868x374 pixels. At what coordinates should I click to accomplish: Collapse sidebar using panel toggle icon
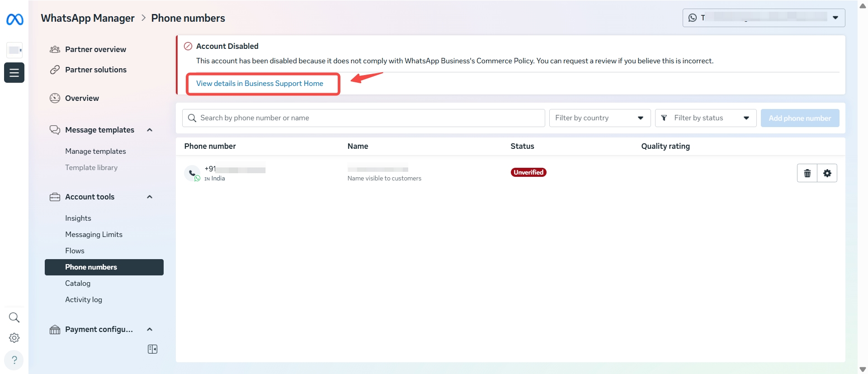(152, 349)
